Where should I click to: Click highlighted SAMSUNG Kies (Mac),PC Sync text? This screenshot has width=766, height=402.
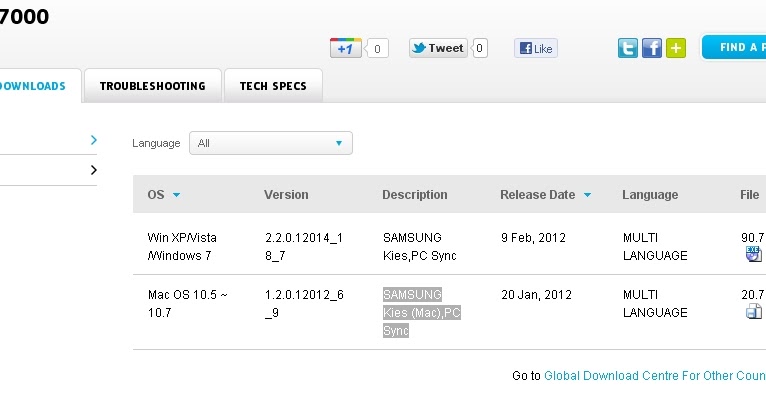[x=422, y=313]
